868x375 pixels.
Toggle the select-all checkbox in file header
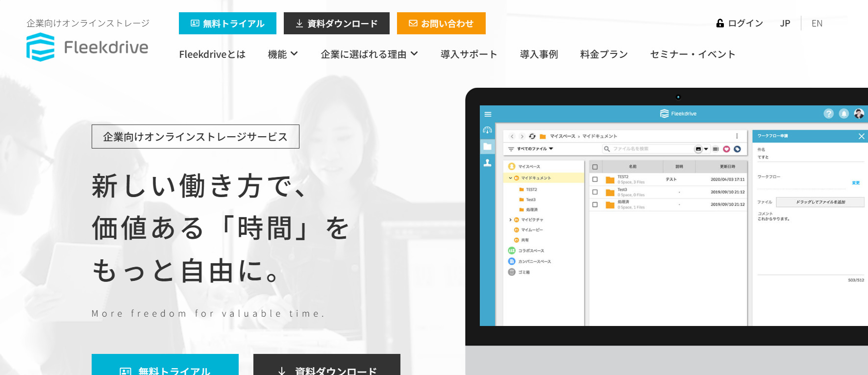tap(595, 167)
